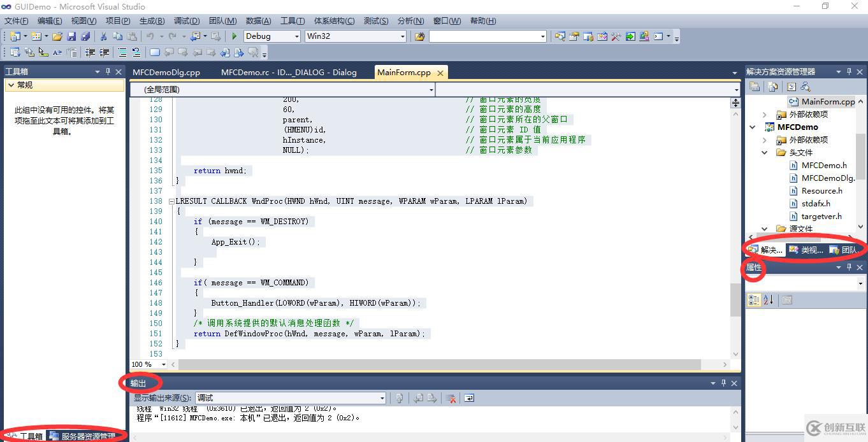Viewport: 868px width, 442px height.
Task: Toggle the pin on the Toolbox panel
Action: [x=107, y=71]
